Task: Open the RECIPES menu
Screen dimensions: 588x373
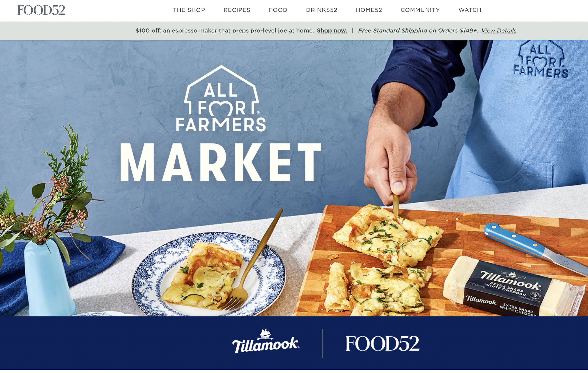Action: (x=237, y=10)
